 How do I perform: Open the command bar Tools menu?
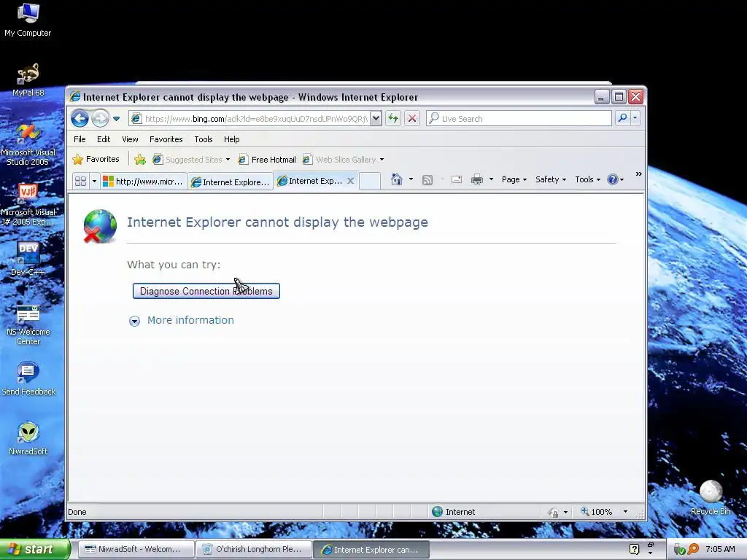pos(587,179)
